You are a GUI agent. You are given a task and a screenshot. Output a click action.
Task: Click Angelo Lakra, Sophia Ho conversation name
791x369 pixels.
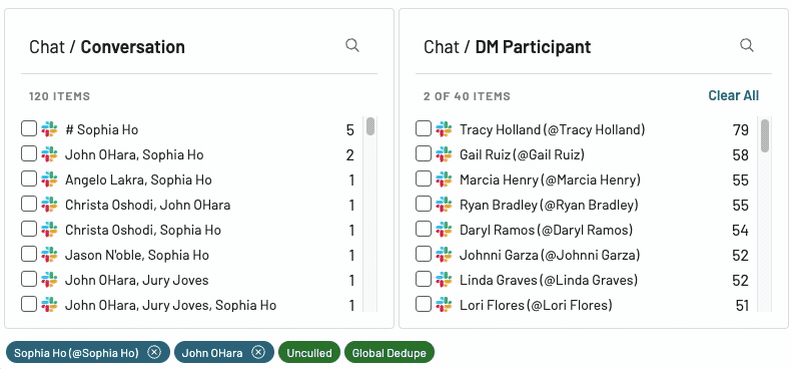(138, 180)
